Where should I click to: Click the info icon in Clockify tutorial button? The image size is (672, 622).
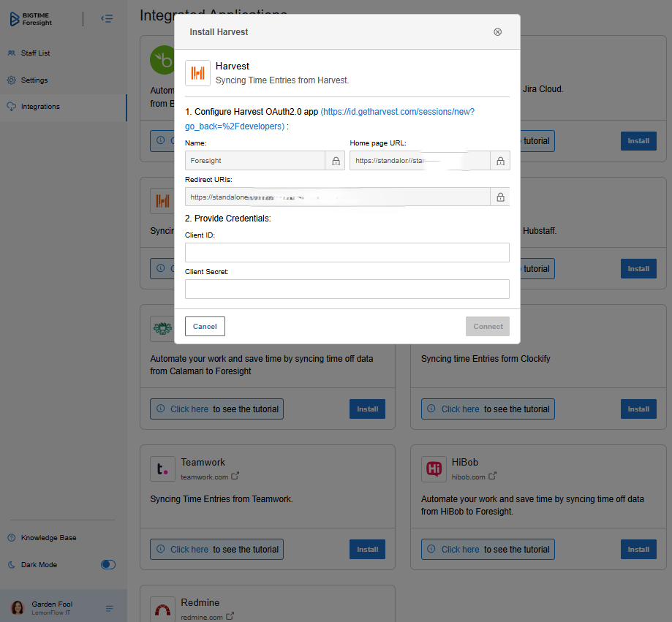click(431, 409)
